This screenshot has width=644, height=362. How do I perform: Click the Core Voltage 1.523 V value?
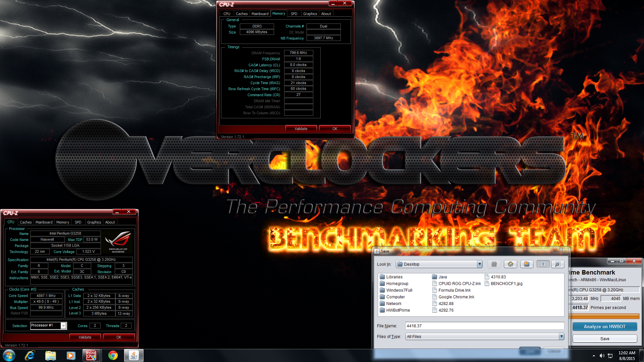click(x=89, y=251)
